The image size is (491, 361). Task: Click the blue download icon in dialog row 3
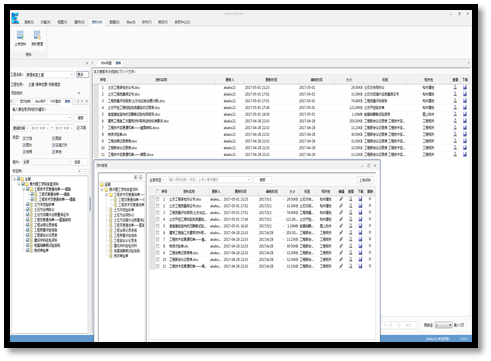click(360, 212)
